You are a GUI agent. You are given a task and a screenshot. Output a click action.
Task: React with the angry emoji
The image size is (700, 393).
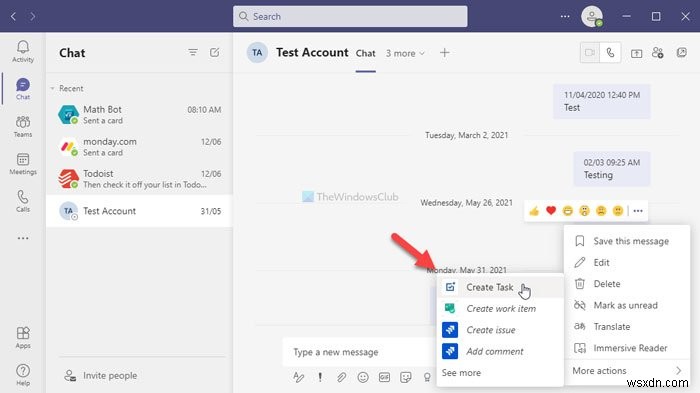(617, 211)
